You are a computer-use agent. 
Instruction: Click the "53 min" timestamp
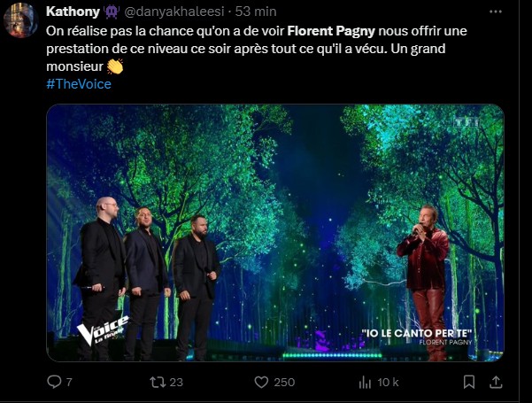258,12
